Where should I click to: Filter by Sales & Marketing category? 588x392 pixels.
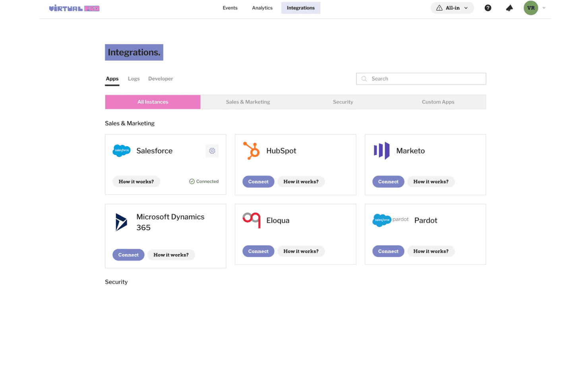tap(248, 102)
